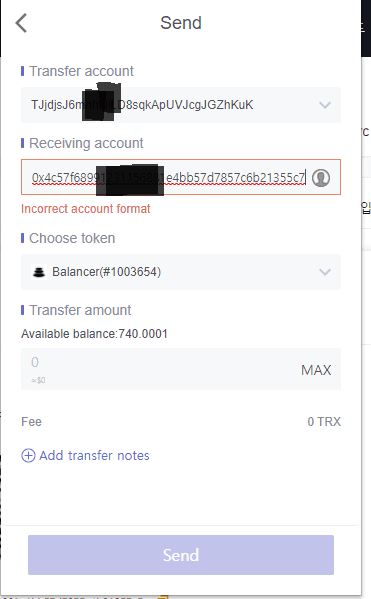Click the 0 TRX fee value
Screen dimensions: 371x599
324,421
